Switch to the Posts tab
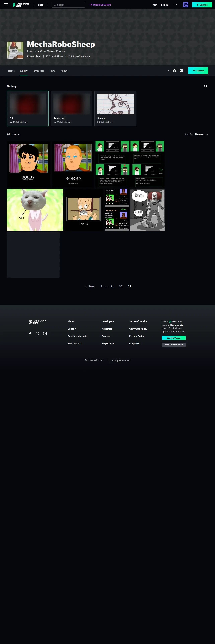 (x=52, y=71)
